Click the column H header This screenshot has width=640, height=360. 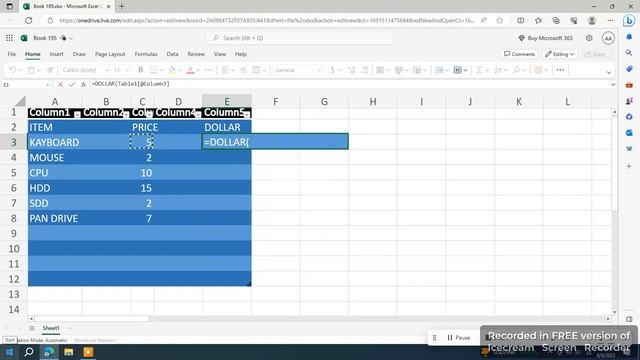[373, 102]
